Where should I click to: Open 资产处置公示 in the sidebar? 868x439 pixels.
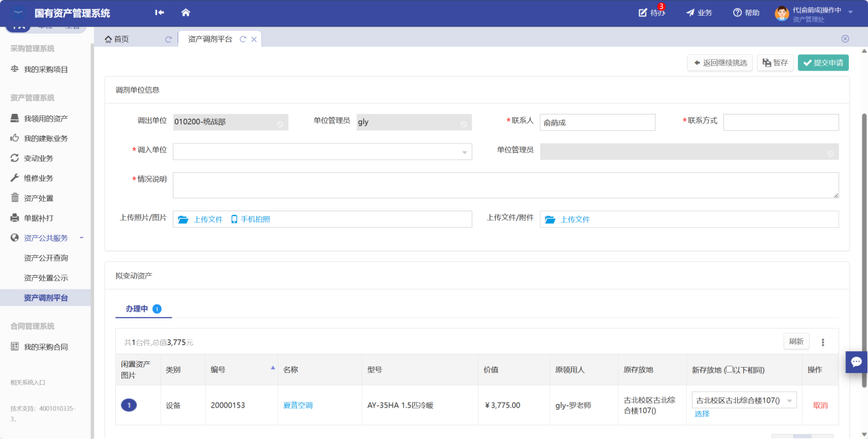[x=46, y=278]
